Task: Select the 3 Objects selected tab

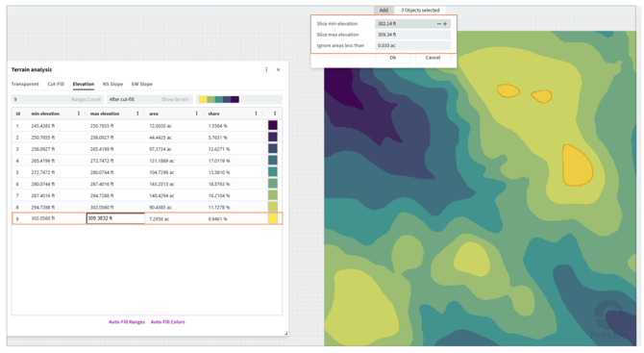Action: pos(420,11)
